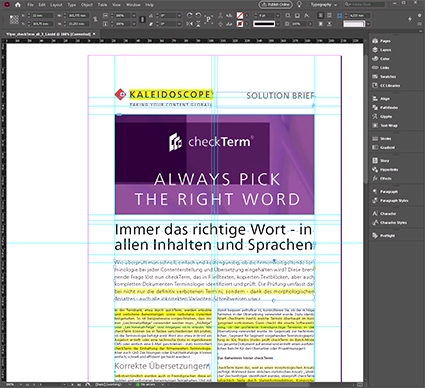Open the File menu

click(30, 5)
